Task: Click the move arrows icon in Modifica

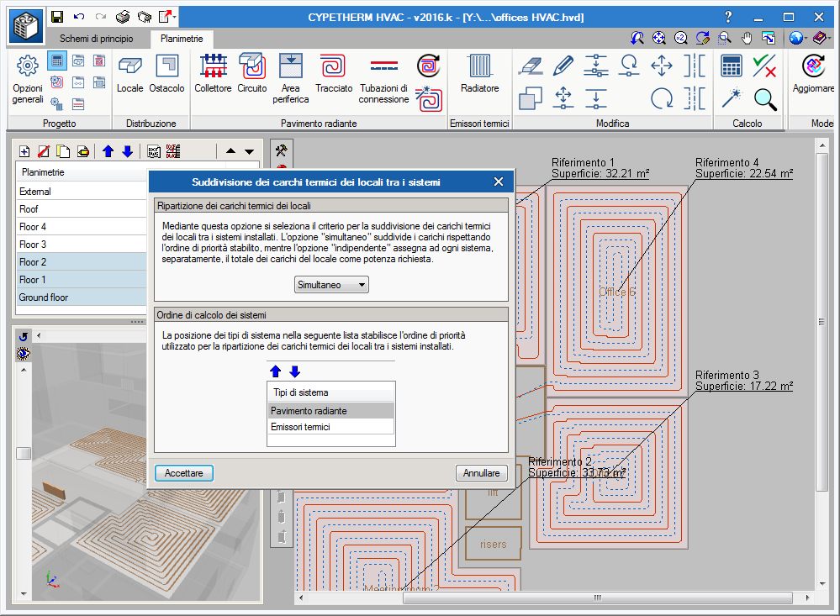Action: point(662,66)
